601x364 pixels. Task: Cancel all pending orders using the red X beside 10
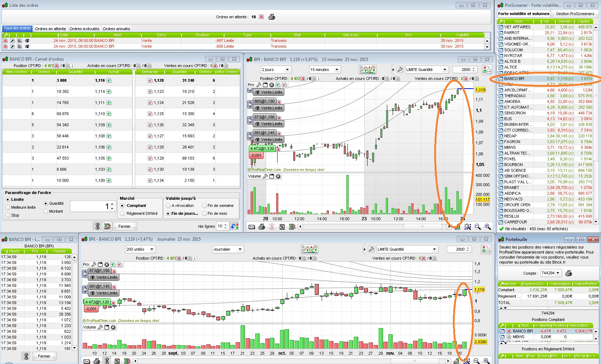[x=261, y=17]
